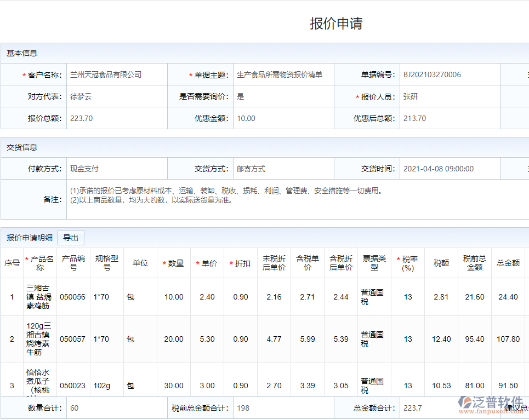The height and width of the screenshot is (420, 529).
Task: Choose delivery method 邮寄方式
Action: (x=251, y=168)
